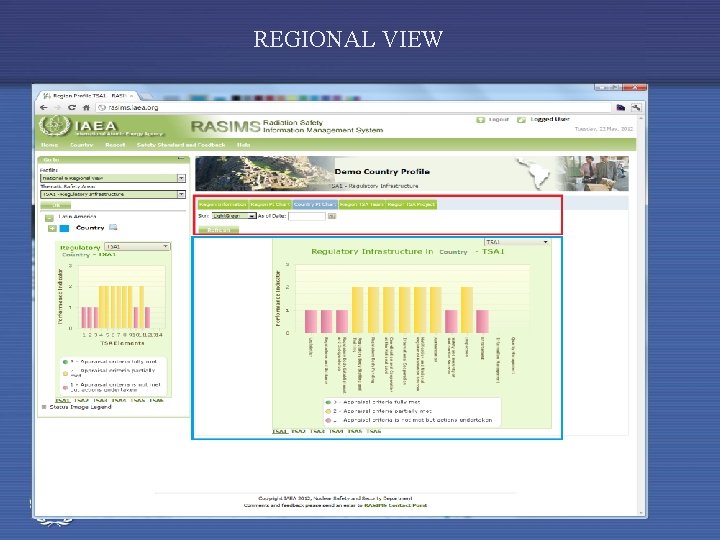Click the IAEA emblem logo
Image resolution: width=720 pixels, height=540 pixels.
pyautogui.click(x=55, y=126)
